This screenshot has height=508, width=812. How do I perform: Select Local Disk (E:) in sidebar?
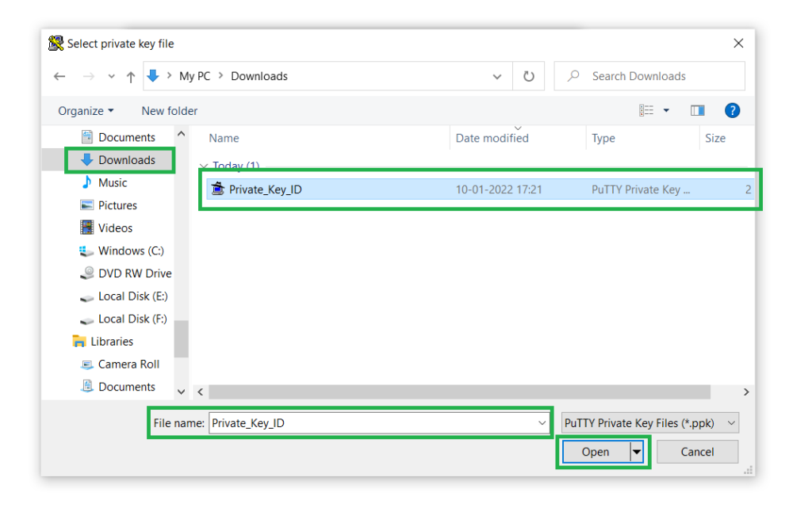(132, 296)
